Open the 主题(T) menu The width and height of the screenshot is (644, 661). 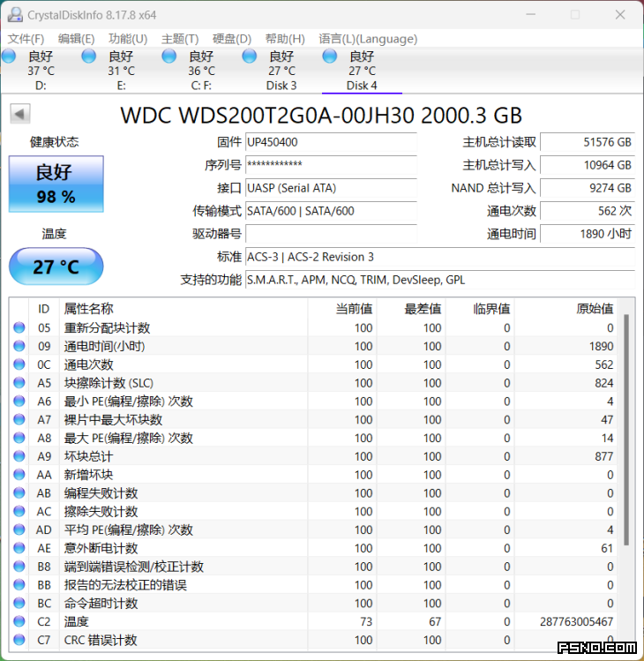[x=180, y=39]
